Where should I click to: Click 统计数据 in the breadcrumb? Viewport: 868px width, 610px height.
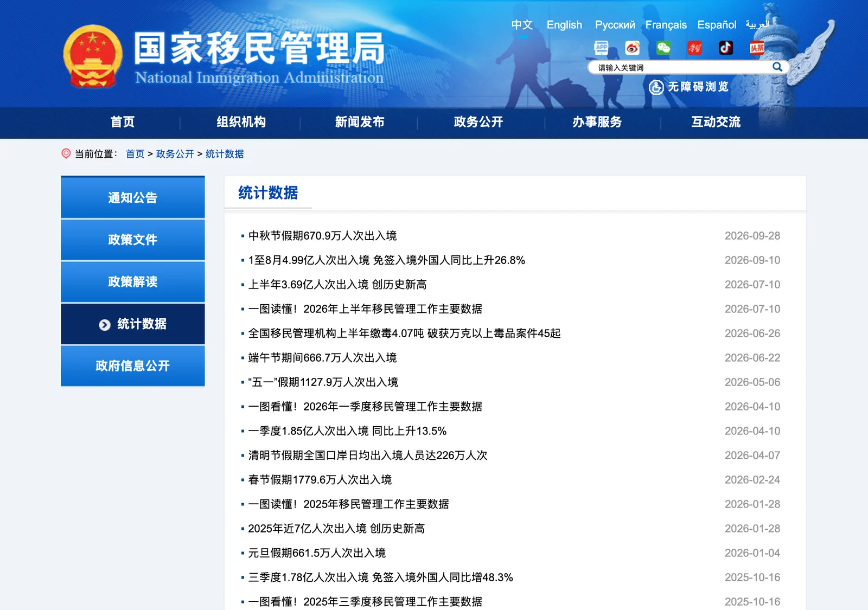[225, 154]
